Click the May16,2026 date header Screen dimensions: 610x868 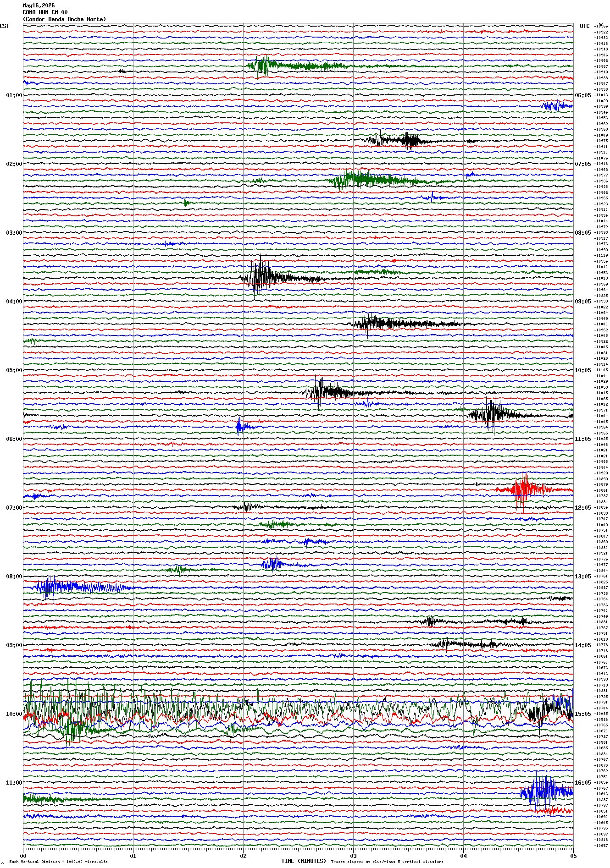[39, 5]
